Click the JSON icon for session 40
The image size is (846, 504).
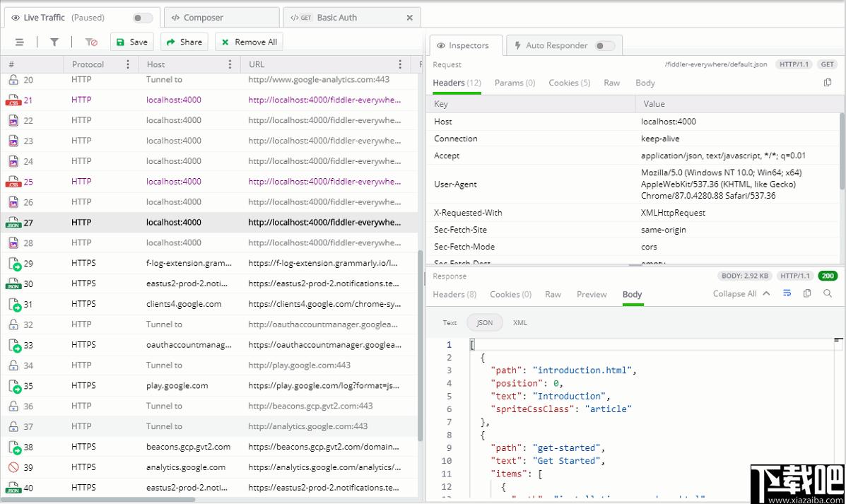(13, 488)
